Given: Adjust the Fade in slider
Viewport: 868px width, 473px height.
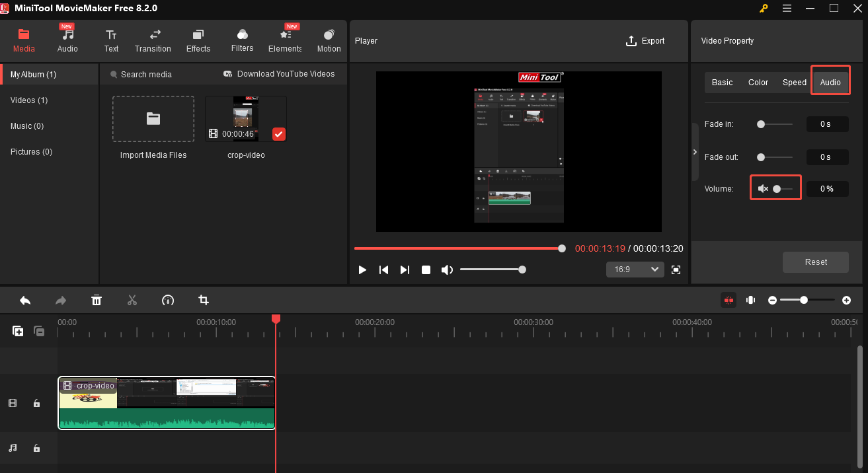Looking at the screenshot, I should (775, 124).
